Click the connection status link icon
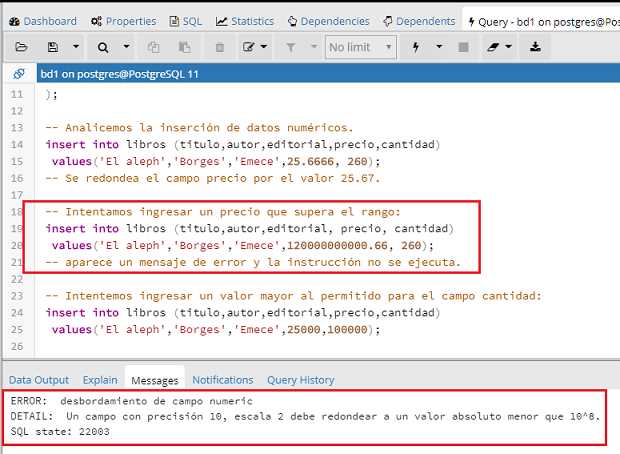Screen dimensions: 620x454 click(x=19, y=74)
